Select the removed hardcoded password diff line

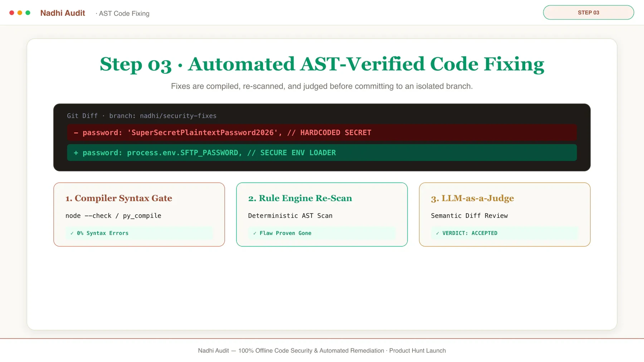(x=322, y=132)
